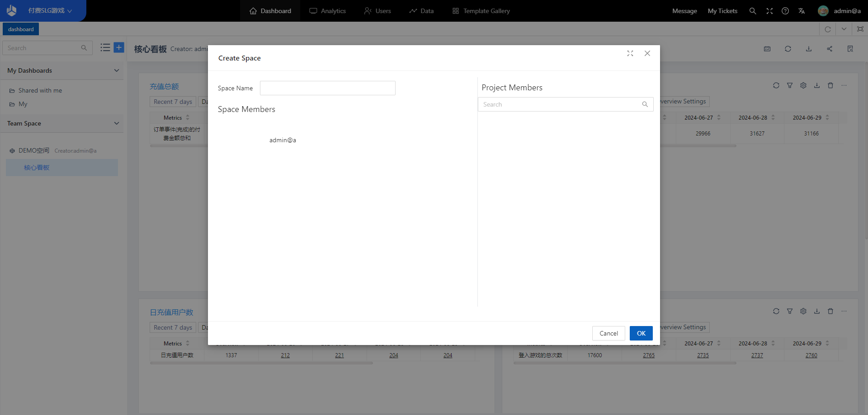Click the language translation icon

point(802,11)
